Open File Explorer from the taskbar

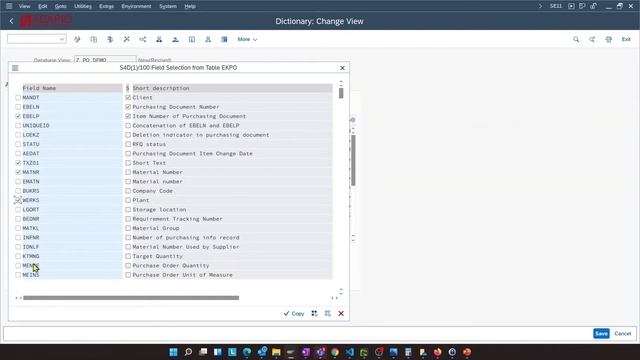pyautogui.click(x=276, y=352)
